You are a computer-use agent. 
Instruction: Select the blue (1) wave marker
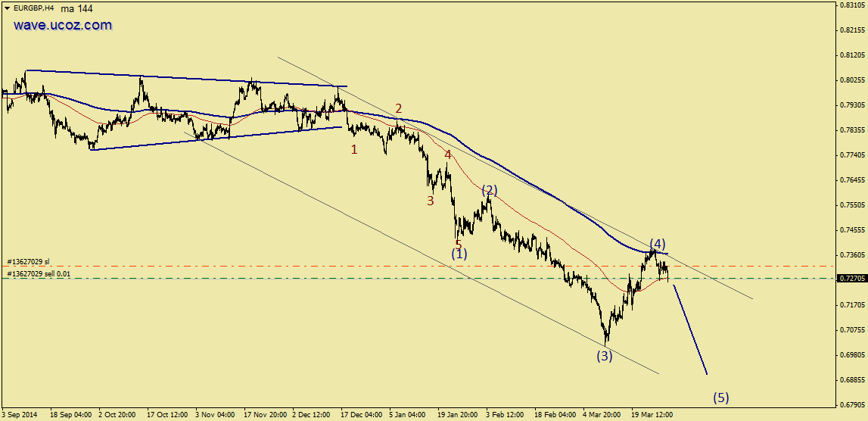coord(459,254)
